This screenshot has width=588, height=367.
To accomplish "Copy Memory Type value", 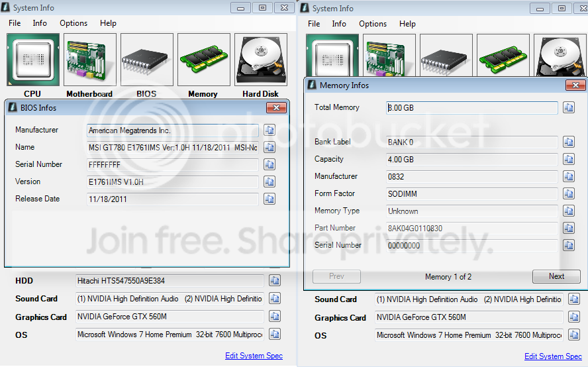I will pos(569,211).
